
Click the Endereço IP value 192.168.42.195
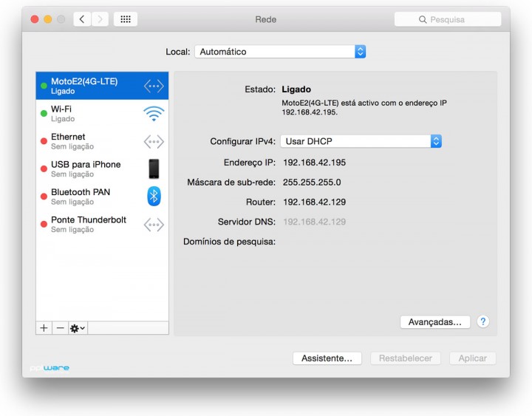point(315,163)
